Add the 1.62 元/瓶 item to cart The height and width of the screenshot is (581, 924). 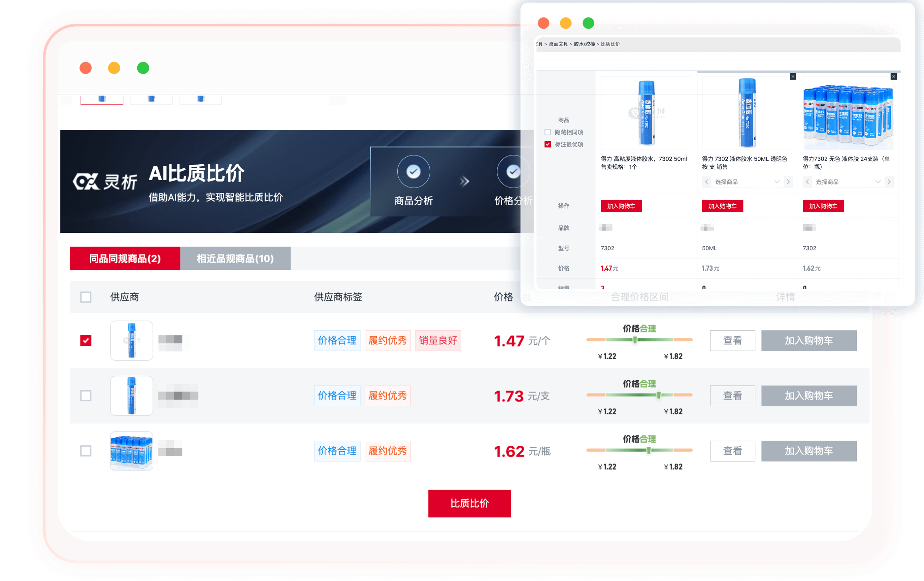[809, 451]
